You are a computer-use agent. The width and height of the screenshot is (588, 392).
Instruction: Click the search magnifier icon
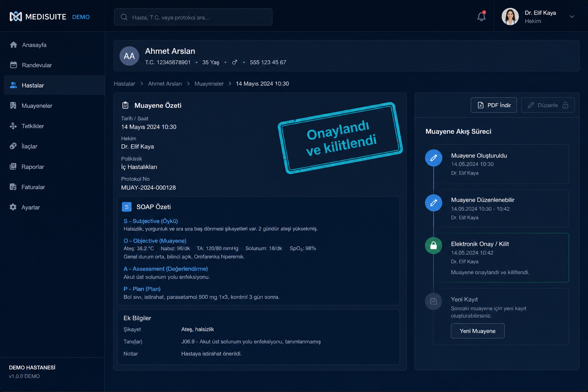(x=124, y=17)
